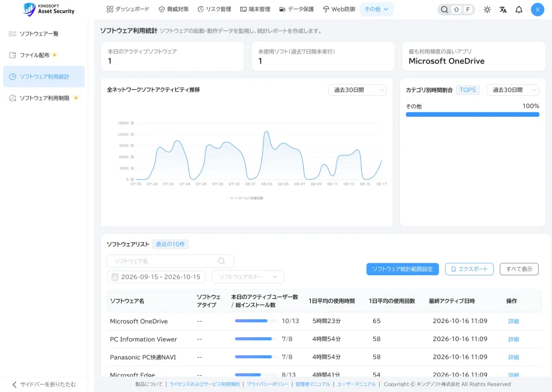Screen dimensions: 552x392
Task: Click the TOP5 tag
Action: tap(467, 90)
